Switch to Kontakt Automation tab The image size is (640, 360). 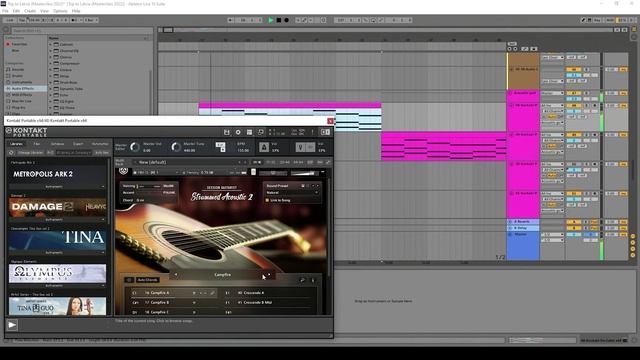point(100,144)
